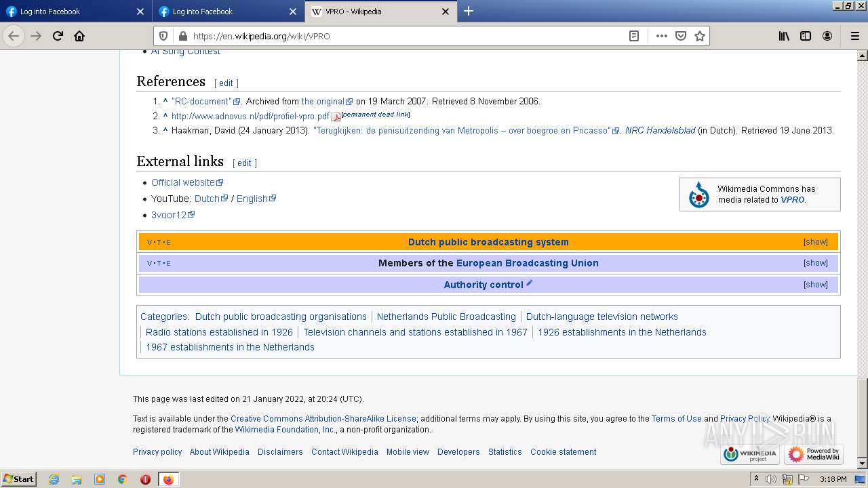Open Creative Commons Attribution-ShareAlike License link
868x488 pixels.
click(323, 419)
